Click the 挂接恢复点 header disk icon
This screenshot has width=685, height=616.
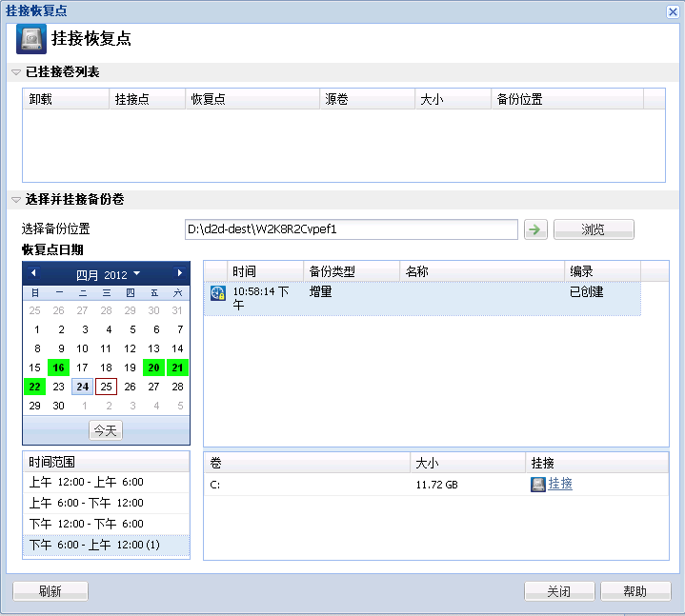click(x=31, y=39)
